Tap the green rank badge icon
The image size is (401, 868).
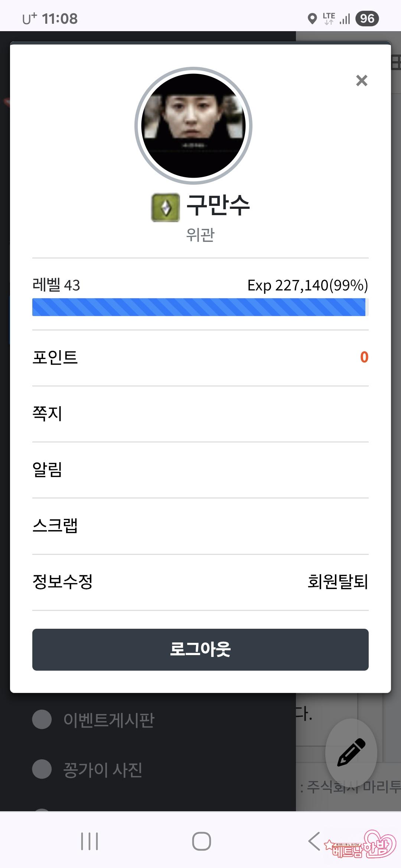166,208
